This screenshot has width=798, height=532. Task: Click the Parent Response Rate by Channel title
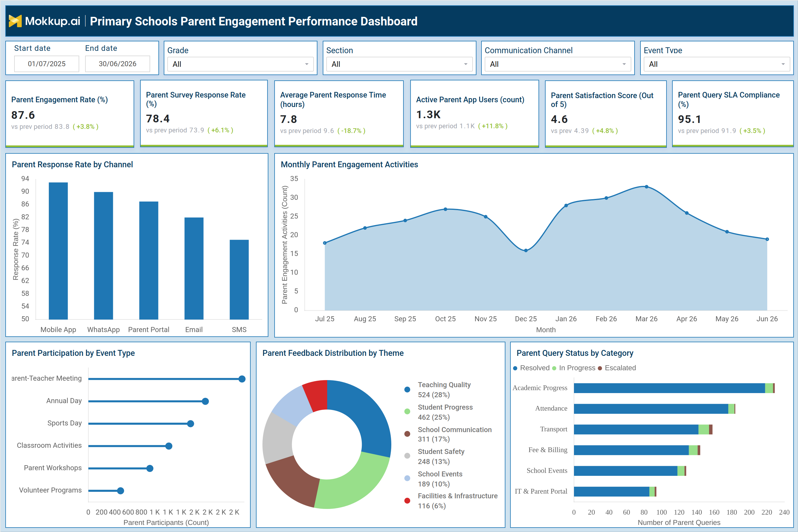click(72, 165)
